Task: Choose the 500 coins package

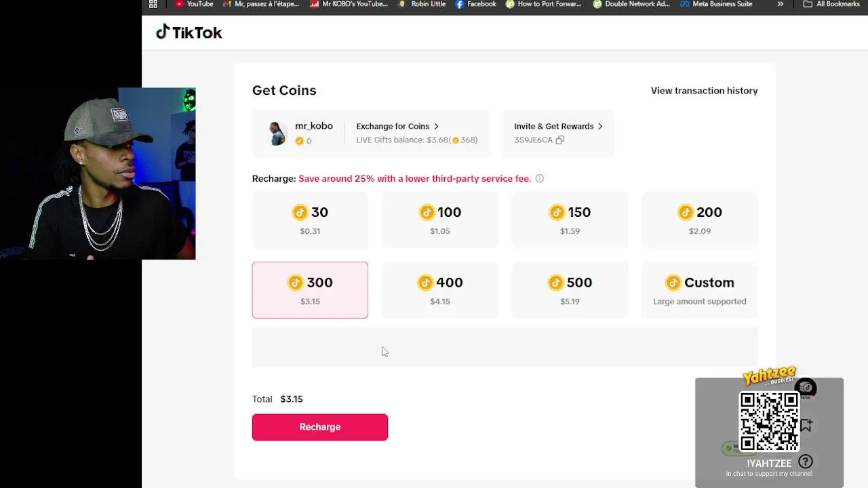Action: (570, 290)
